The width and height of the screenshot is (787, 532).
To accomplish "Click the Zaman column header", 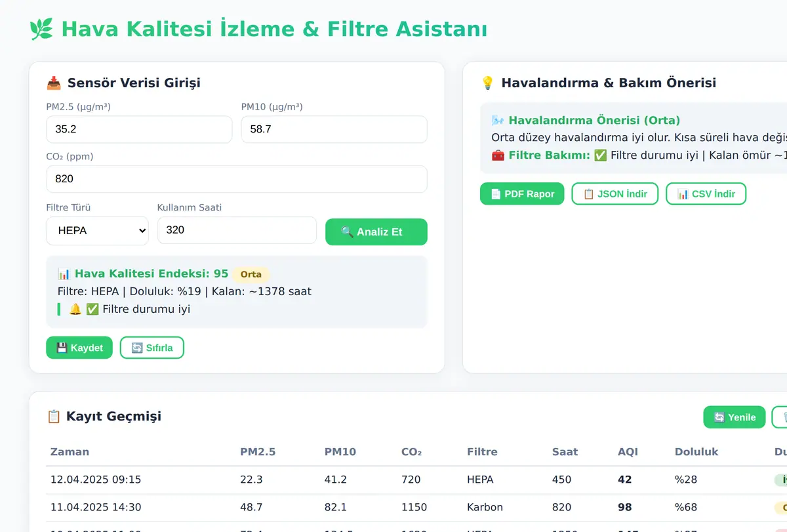I will coord(70,452).
